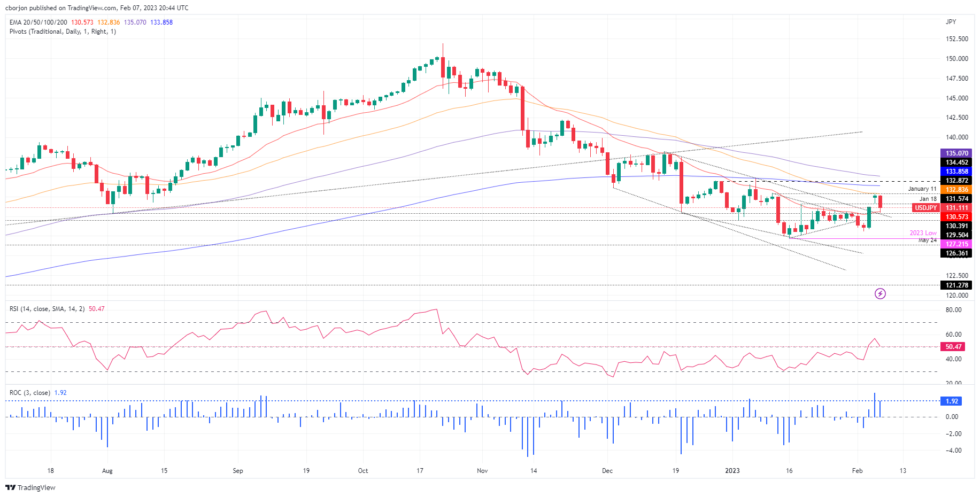
Task: Click the blue ROC value label 1.92
Action: coord(952,401)
